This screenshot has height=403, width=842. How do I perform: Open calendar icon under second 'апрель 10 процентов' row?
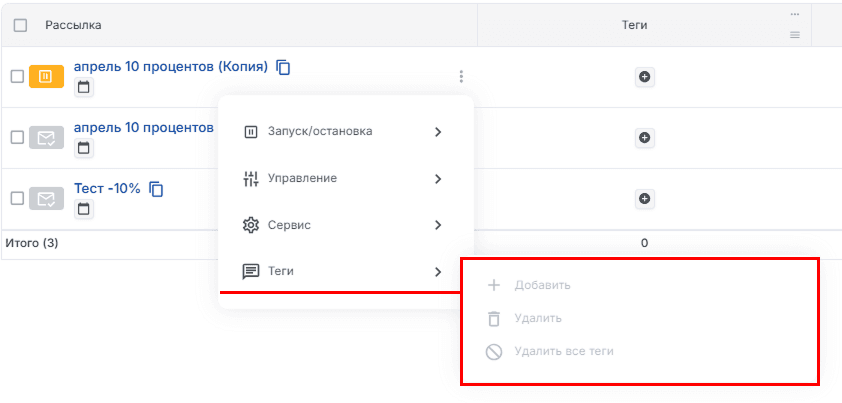point(84,148)
